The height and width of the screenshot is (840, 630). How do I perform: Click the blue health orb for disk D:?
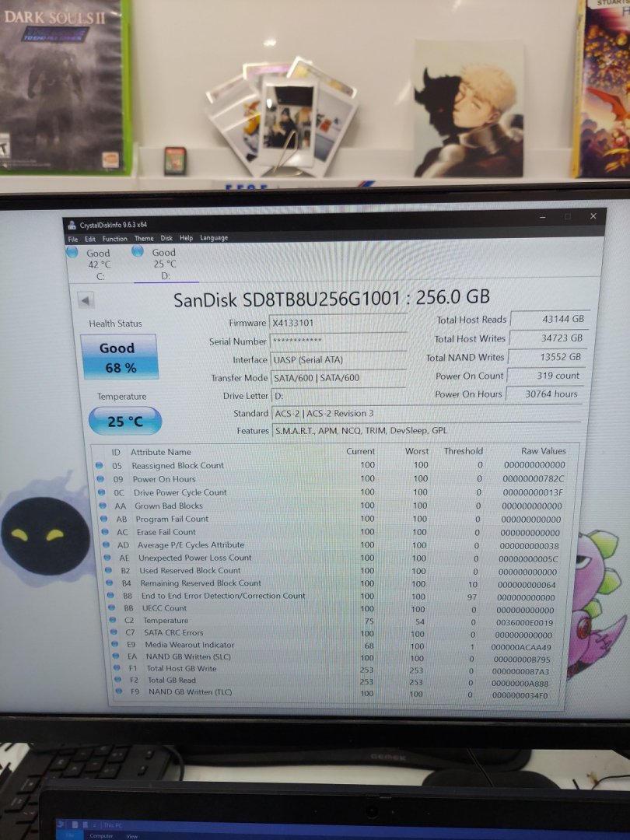point(138,251)
